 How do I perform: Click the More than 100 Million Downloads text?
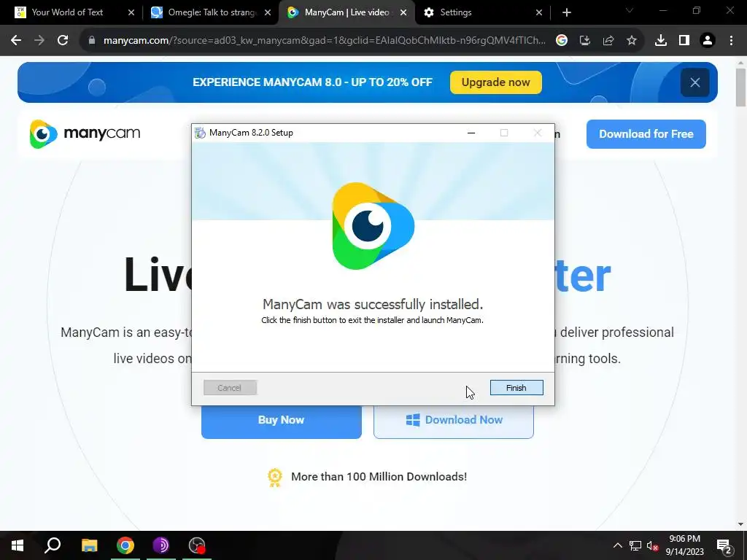tap(379, 477)
